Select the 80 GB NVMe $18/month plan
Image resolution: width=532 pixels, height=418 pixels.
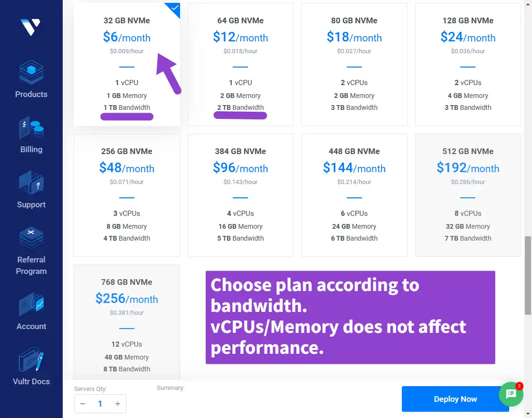tap(354, 65)
